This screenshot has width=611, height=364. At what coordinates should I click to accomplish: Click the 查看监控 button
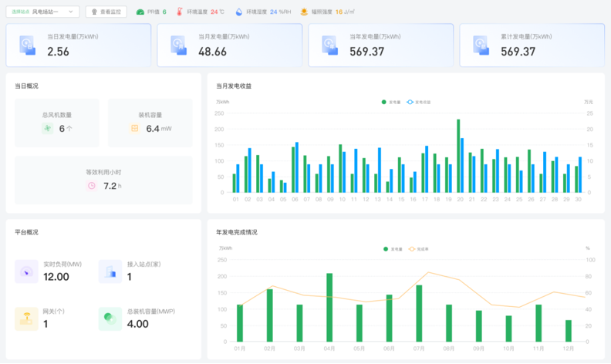pos(106,12)
